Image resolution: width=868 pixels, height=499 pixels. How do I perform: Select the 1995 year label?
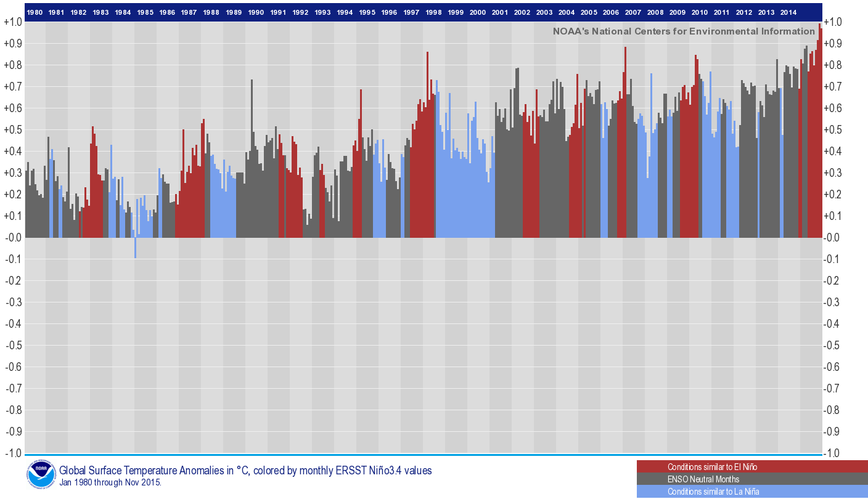tap(367, 12)
